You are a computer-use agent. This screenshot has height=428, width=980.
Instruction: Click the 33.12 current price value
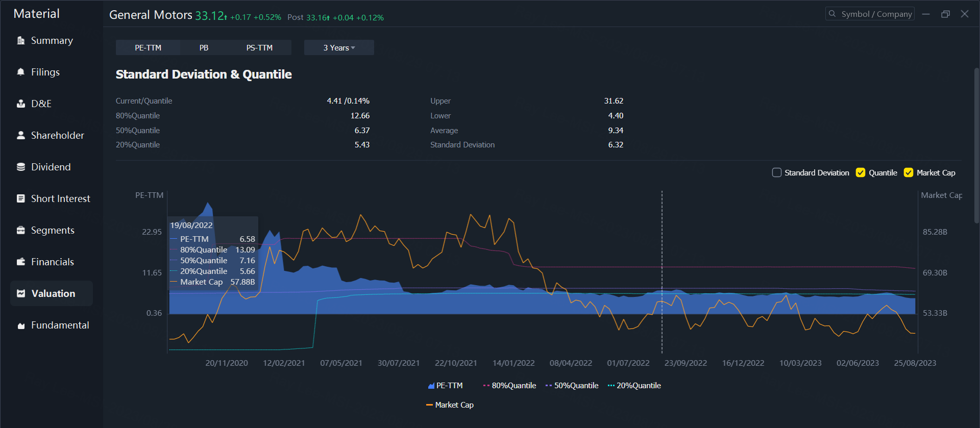209,16
